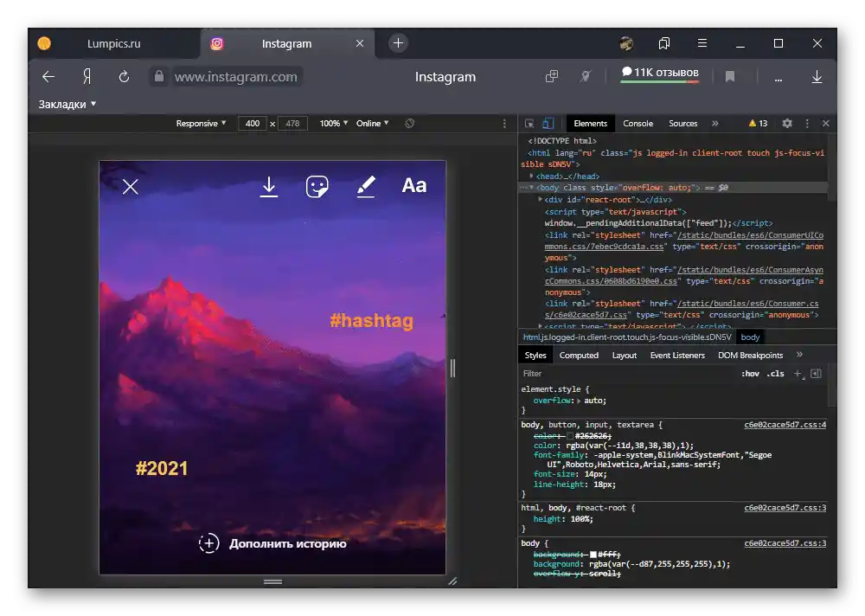Click the viewport width field 400
This screenshot has width=865, height=616.
point(252,124)
